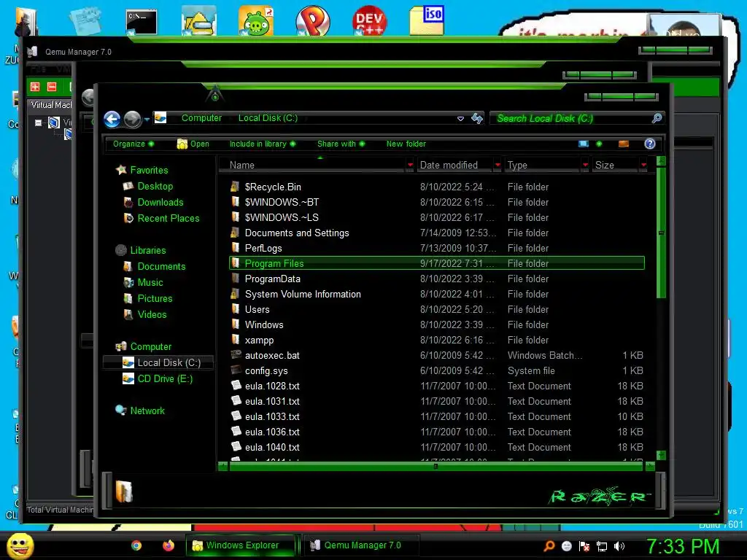The image size is (747, 560).
Task: Open the view options dropdown dot
Action: coord(600,144)
